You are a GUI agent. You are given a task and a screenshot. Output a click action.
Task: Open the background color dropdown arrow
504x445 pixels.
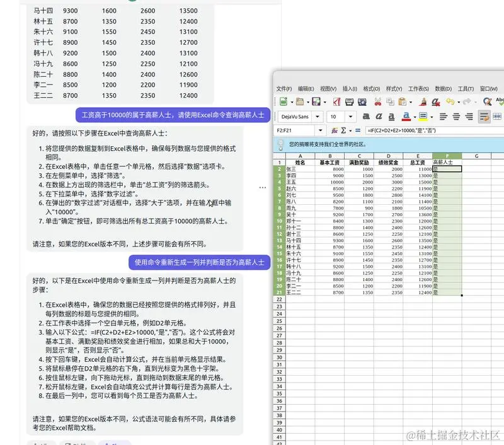[x=432, y=117]
